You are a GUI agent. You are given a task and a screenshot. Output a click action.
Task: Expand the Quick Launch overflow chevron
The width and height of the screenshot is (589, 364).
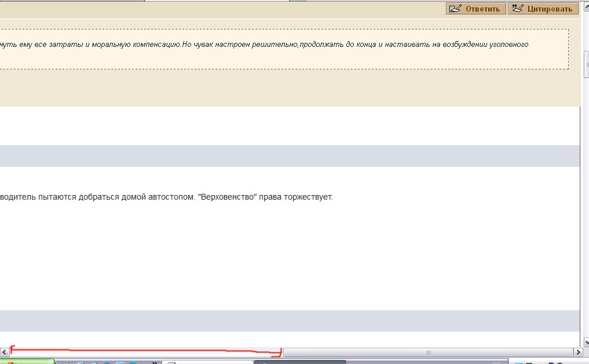[x=155, y=362]
